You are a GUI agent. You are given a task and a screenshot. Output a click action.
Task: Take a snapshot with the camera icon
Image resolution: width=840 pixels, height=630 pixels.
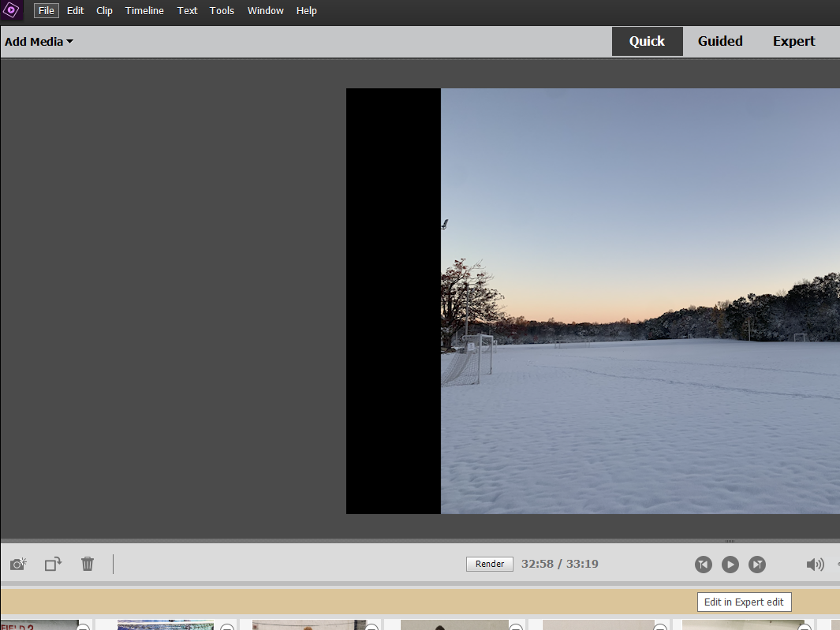(x=17, y=564)
